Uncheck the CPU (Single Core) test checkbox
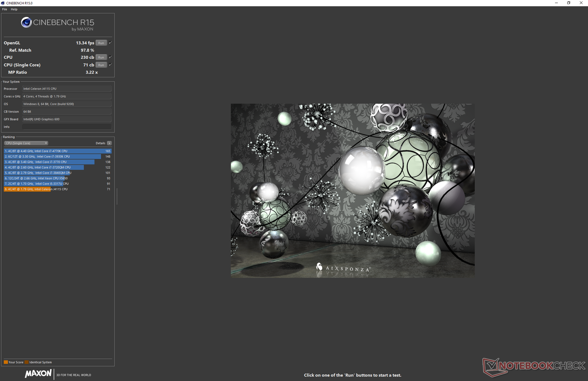Image resolution: width=588 pixels, height=381 pixels. tap(110, 65)
